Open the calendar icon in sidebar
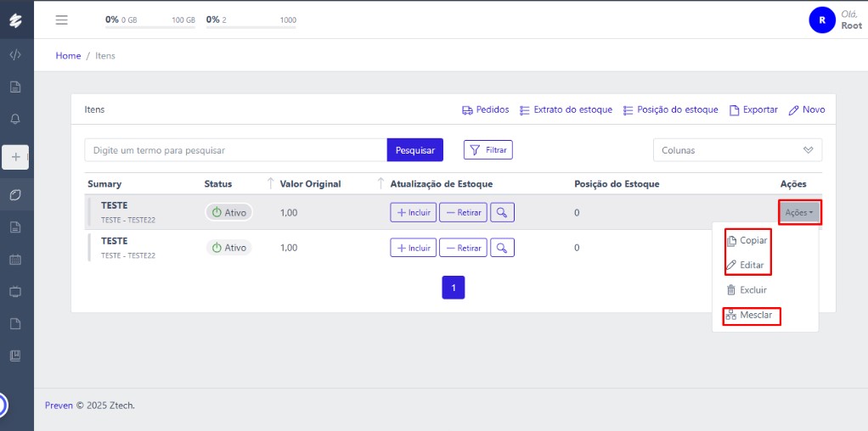The height and width of the screenshot is (431, 868). [15, 260]
